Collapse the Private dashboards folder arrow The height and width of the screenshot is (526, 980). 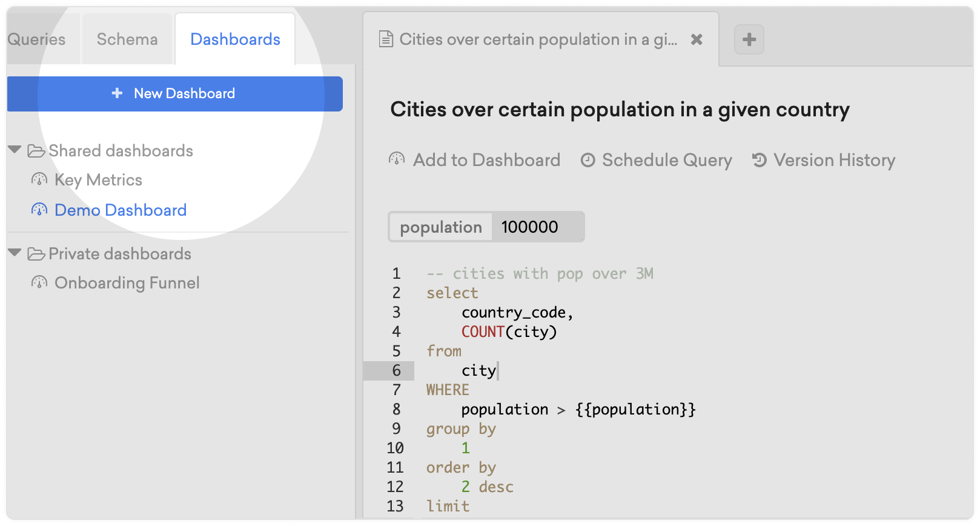pos(15,253)
